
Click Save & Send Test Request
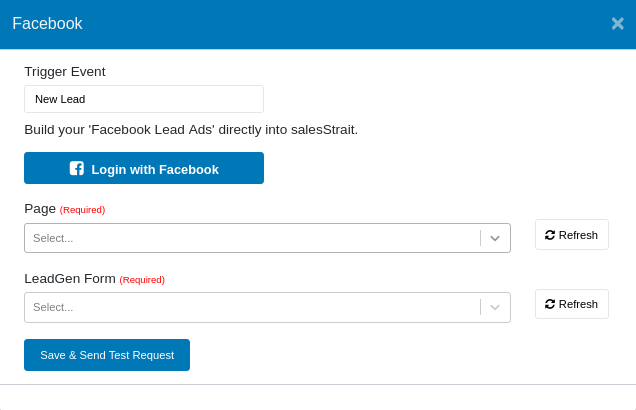click(x=107, y=355)
